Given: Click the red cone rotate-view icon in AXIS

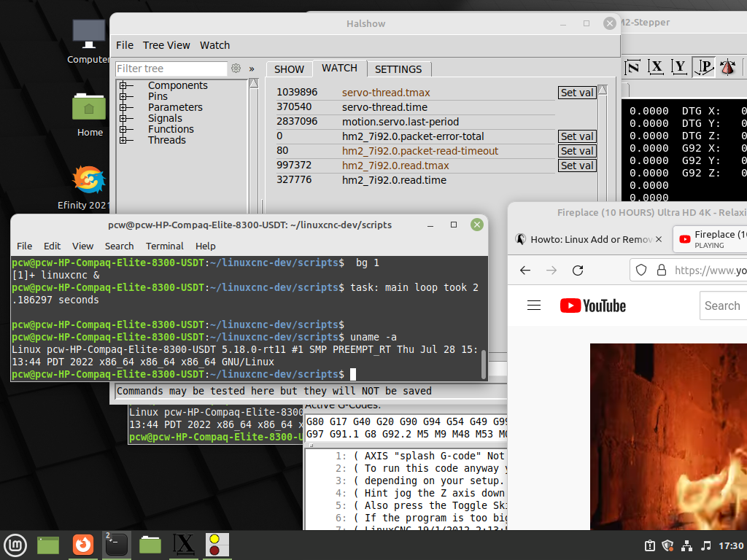Looking at the screenshot, I should click(x=727, y=67).
